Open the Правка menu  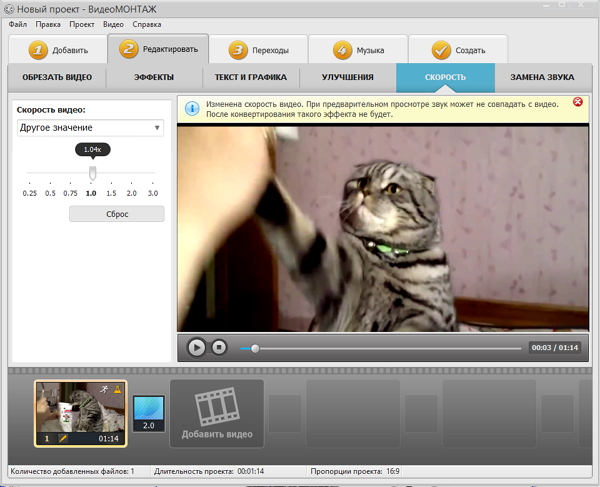coord(48,24)
